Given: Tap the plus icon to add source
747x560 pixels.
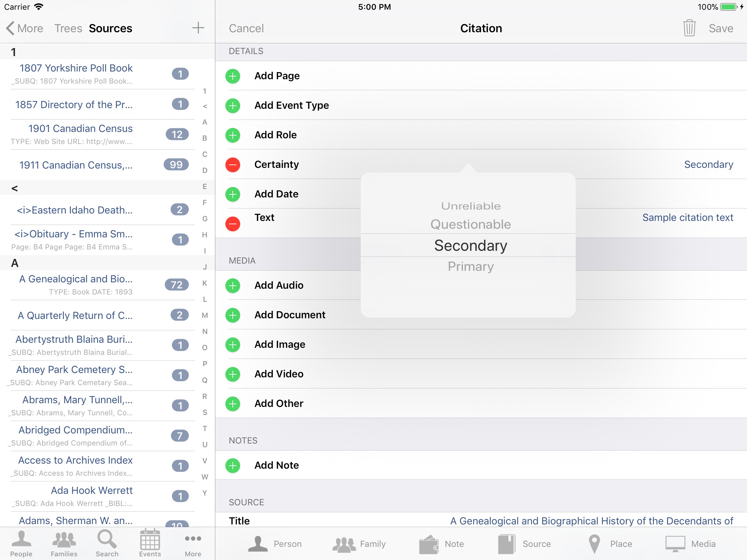Looking at the screenshot, I should [x=198, y=28].
